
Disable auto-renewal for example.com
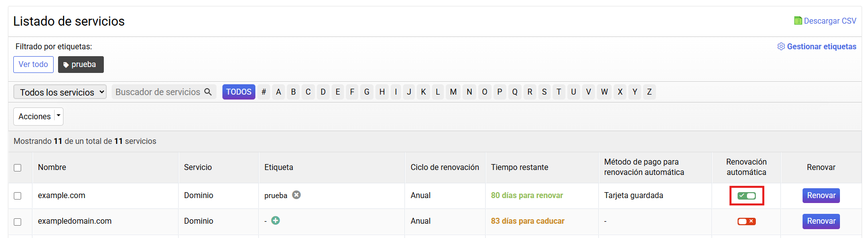click(x=746, y=196)
